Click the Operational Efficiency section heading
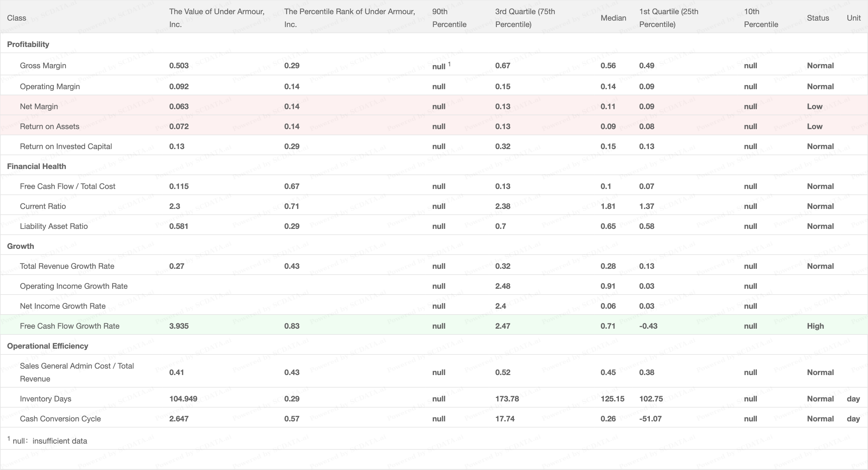The image size is (868, 470). pos(47,346)
